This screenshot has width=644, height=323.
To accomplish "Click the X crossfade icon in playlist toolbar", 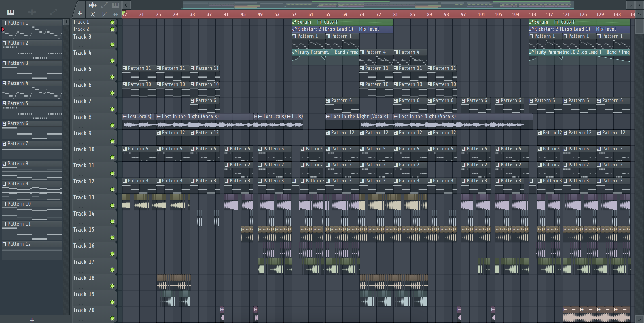I will [x=93, y=14].
